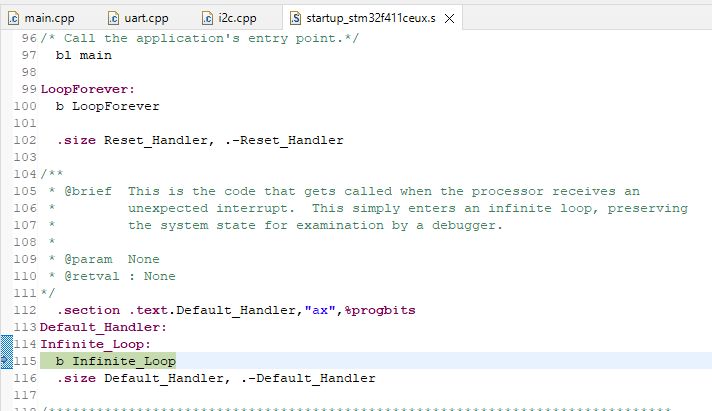Click line number 113 in the gutter
This screenshot has height=411, width=712.
click(x=25, y=327)
